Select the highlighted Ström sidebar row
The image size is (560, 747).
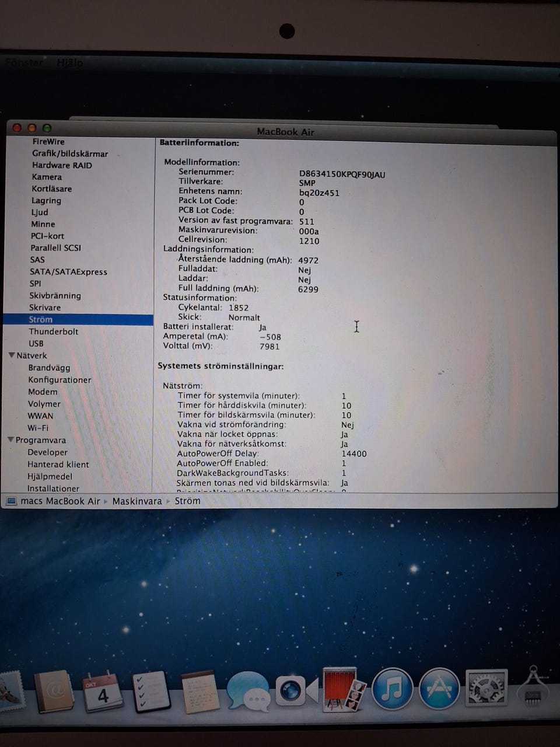[x=78, y=319]
